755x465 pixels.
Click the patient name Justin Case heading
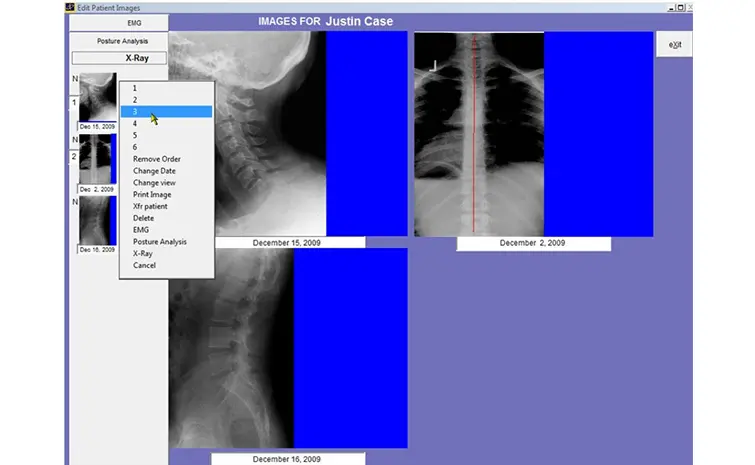(x=359, y=21)
